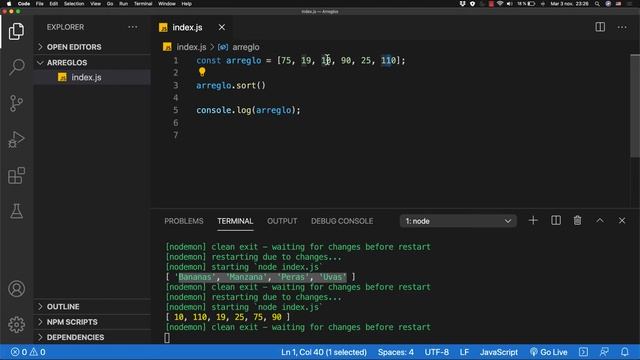Image resolution: width=640 pixels, height=360 pixels.
Task: Open the Go menu
Action: (110, 4)
